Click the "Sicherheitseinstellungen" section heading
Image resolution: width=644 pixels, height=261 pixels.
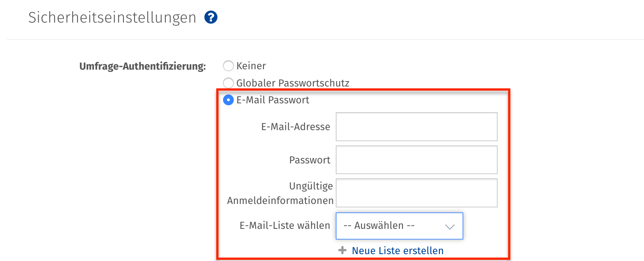[112, 18]
